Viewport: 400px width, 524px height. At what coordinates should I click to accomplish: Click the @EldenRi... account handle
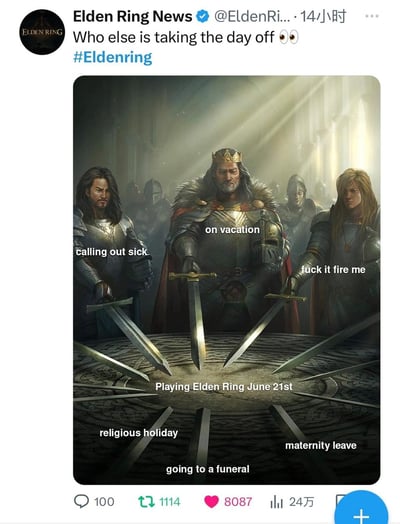click(252, 16)
